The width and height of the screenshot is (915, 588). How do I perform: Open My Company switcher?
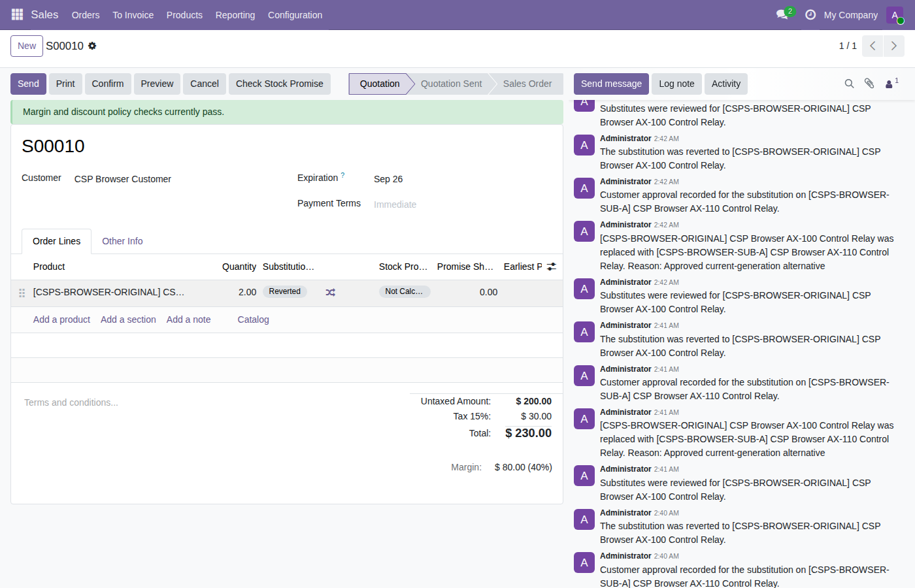coord(851,15)
